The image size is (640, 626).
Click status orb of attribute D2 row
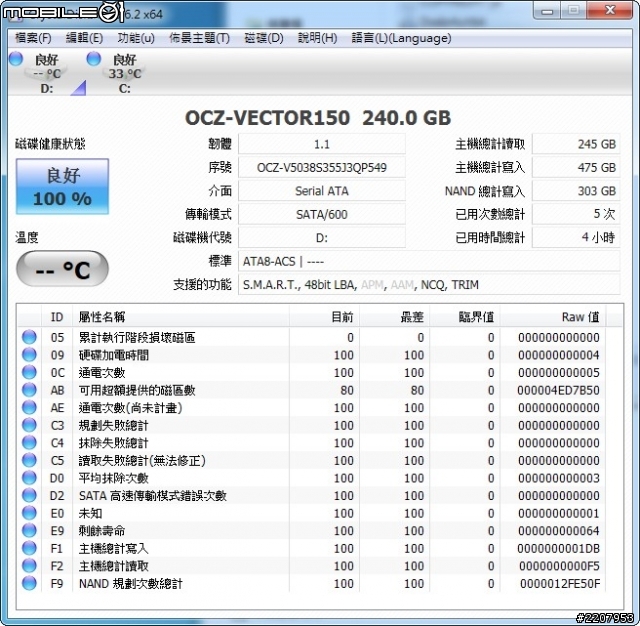29,495
